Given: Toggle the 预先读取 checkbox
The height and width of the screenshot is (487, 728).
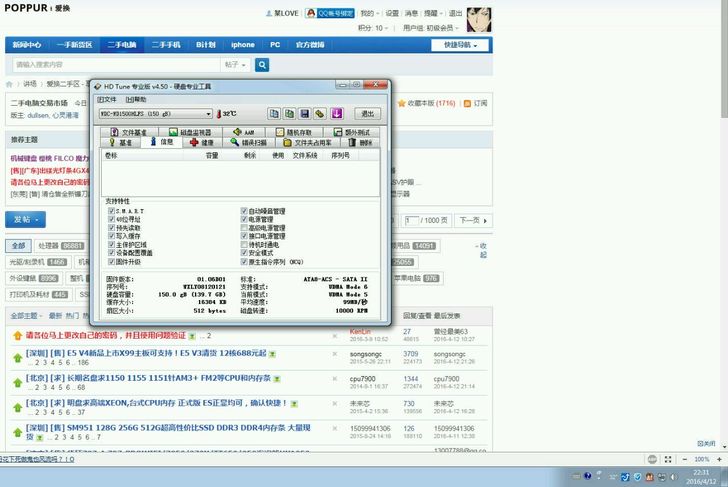Looking at the screenshot, I should coord(111,227).
